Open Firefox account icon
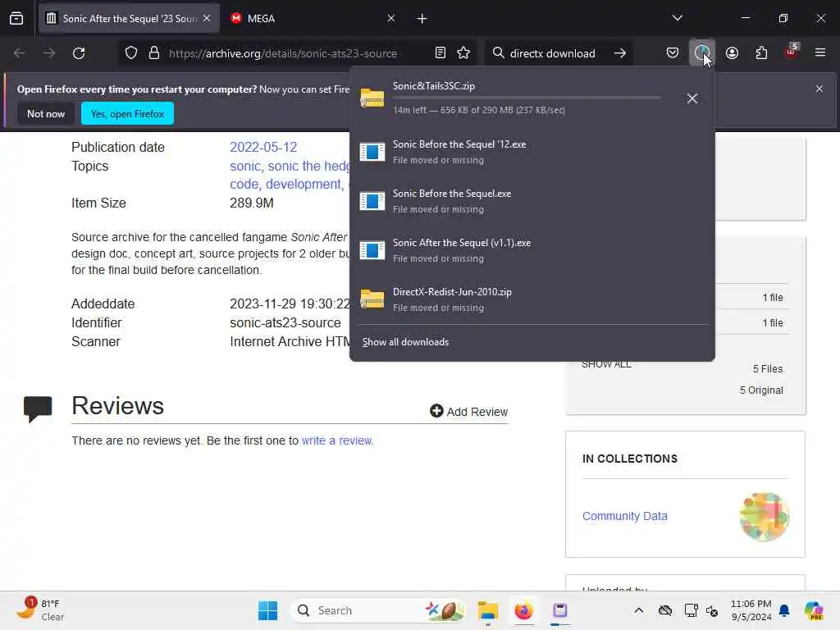840x630 pixels. [732, 53]
